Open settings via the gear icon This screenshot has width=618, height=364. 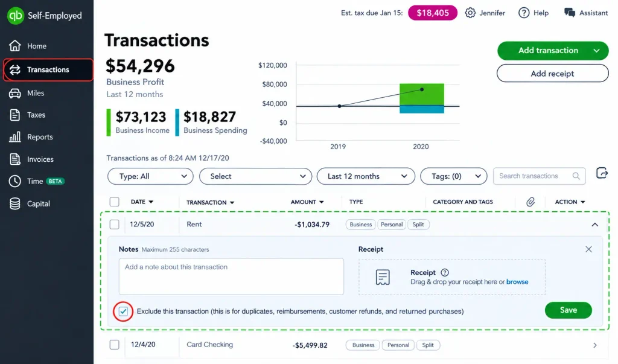[x=470, y=13]
